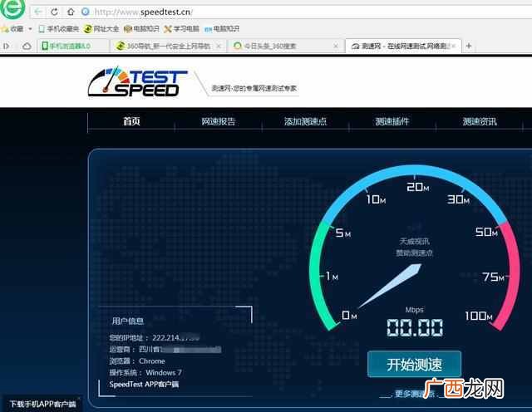Open the 测速插件 menu item
Screen dimensions: 532x412
pyautogui.click(x=392, y=121)
